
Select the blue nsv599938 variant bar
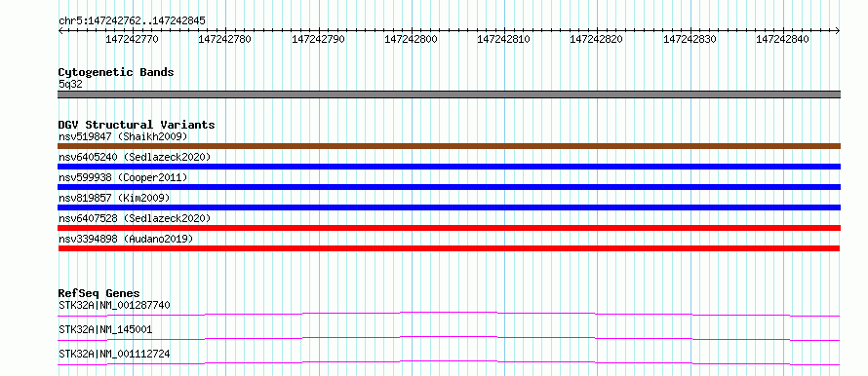(449, 187)
